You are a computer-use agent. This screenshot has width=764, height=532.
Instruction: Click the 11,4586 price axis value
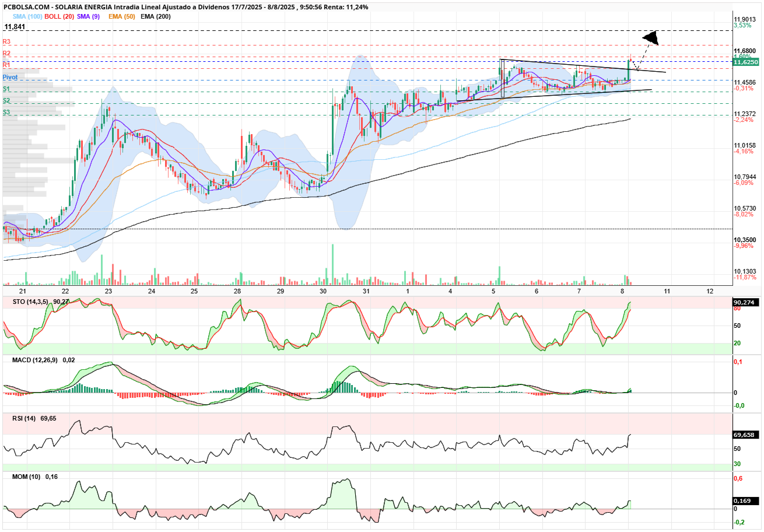(x=745, y=82)
